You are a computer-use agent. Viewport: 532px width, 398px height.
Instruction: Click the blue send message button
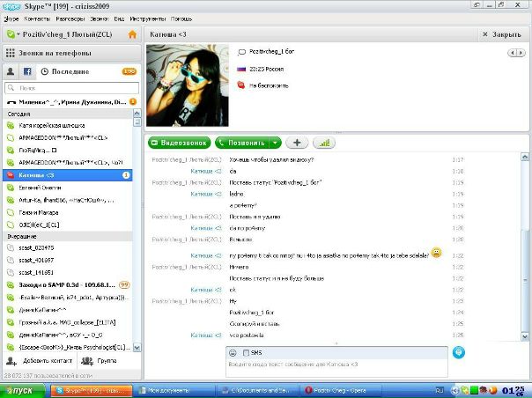458,352
